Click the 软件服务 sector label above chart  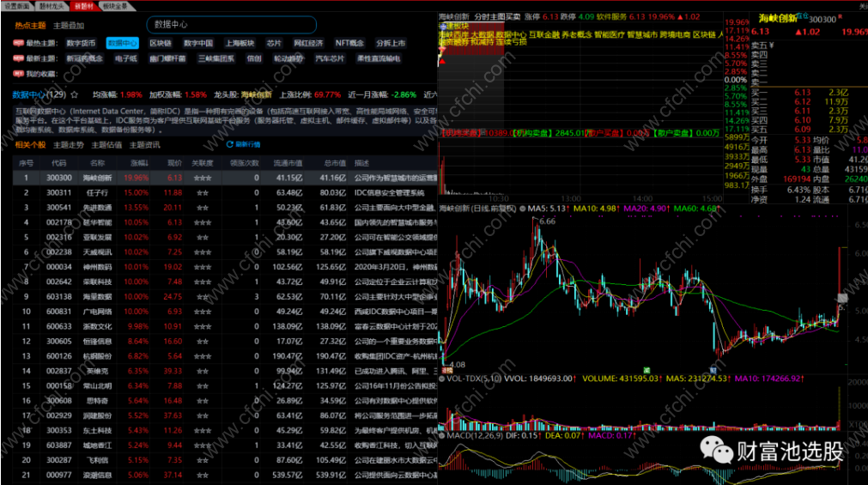coord(611,17)
